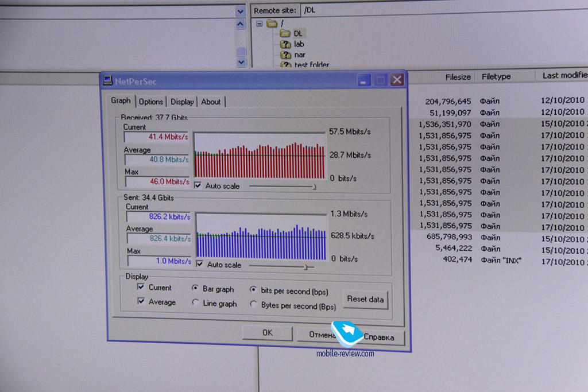588x392 pixels.
Task: Open the About tab
Action: 211,102
